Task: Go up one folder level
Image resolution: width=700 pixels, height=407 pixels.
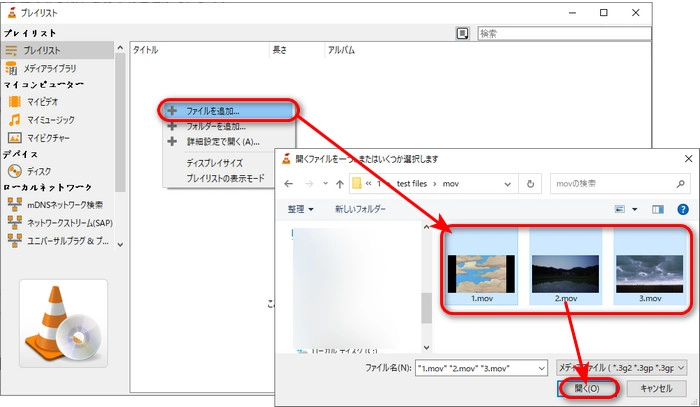Action: (x=340, y=184)
